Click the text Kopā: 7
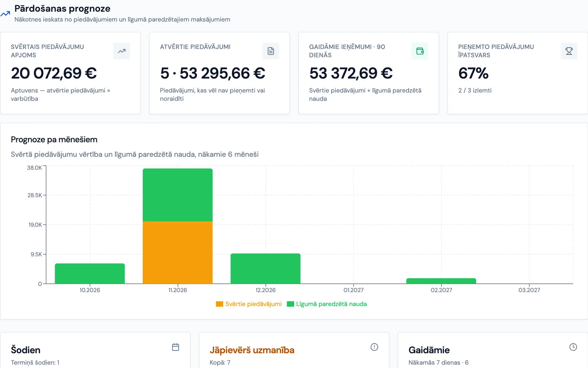 click(x=220, y=362)
